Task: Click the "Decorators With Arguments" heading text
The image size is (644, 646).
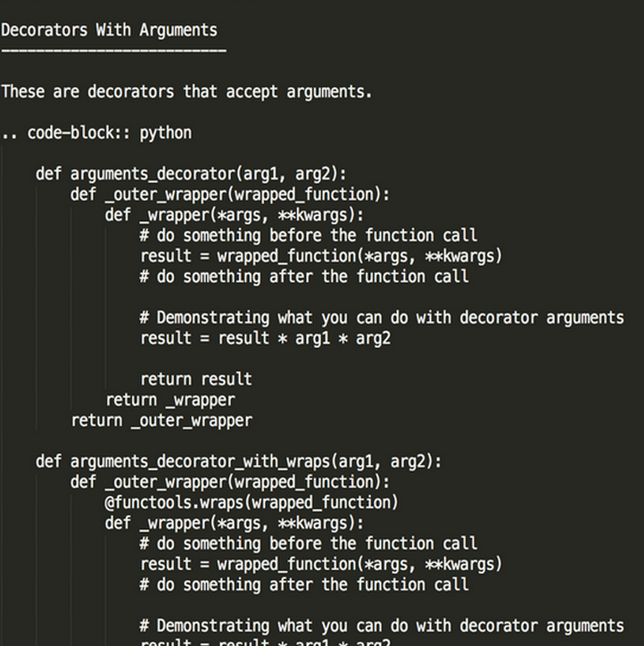Action: coord(109,30)
